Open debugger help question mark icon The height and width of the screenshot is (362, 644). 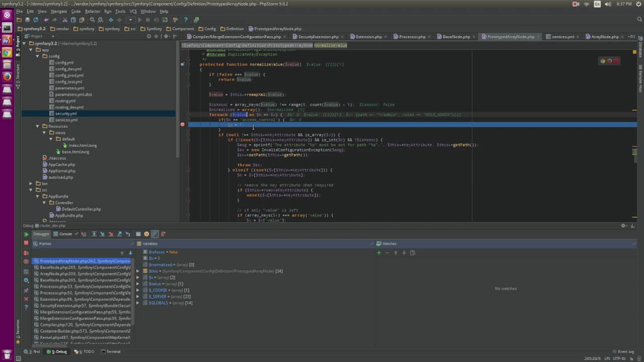tap(26, 307)
